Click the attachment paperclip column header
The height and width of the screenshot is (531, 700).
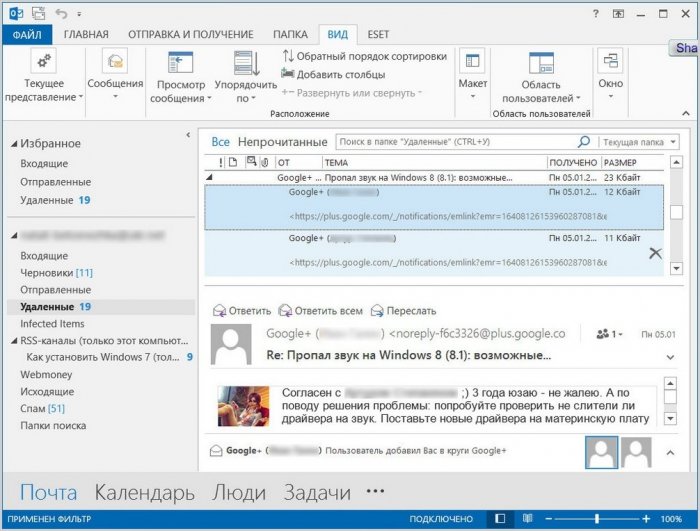(265, 163)
